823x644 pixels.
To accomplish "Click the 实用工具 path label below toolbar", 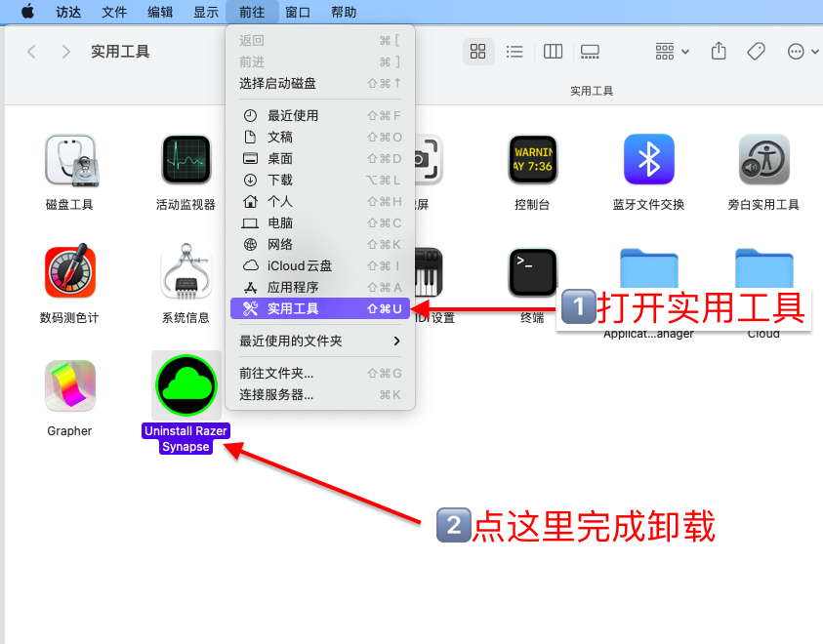I will 592,91.
